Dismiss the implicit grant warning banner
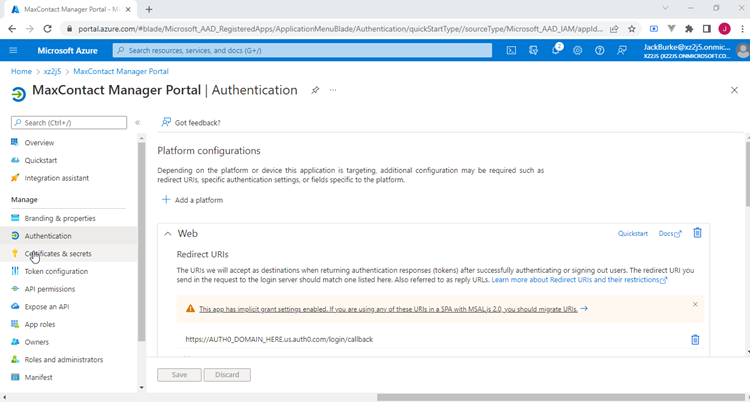The height and width of the screenshot is (402, 750). pos(695,304)
